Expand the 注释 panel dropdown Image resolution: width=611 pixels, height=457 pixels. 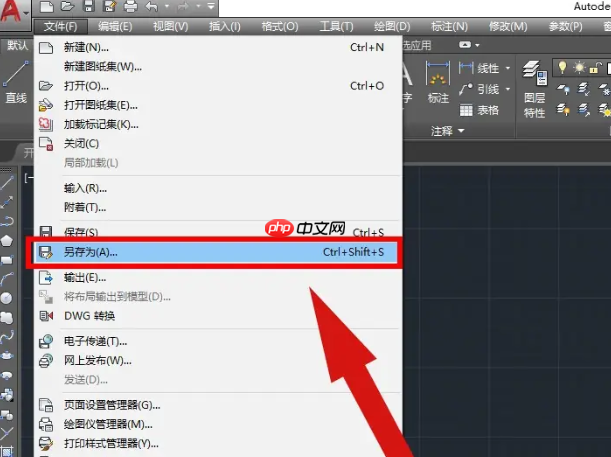coord(448,131)
